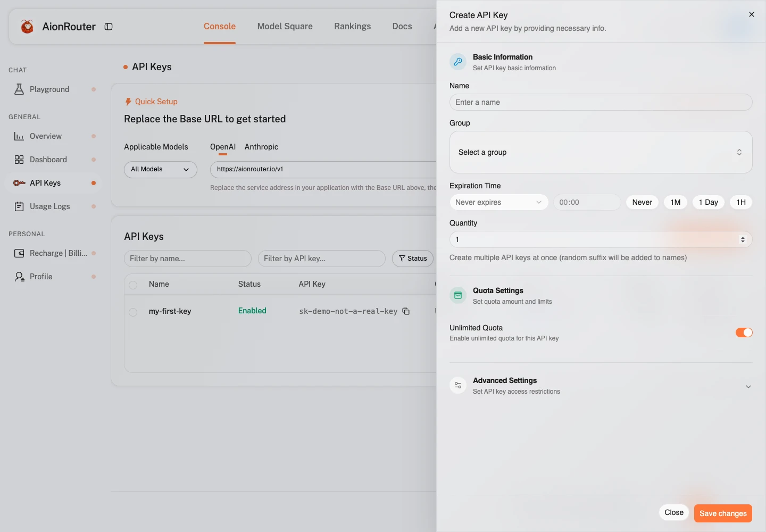
Task: Set expiration to 1 Day
Action: click(709, 202)
